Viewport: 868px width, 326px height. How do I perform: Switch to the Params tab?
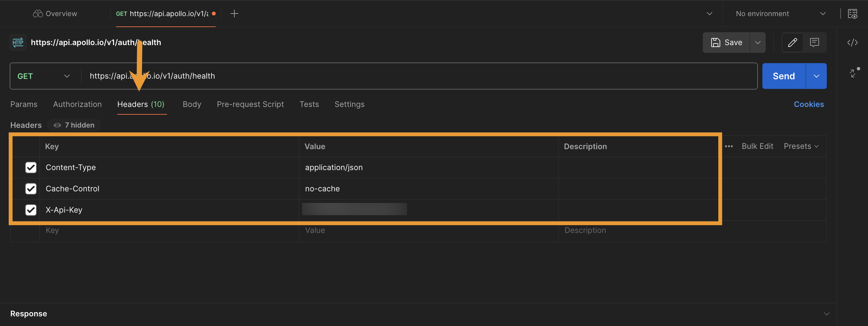click(x=24, y=104)
